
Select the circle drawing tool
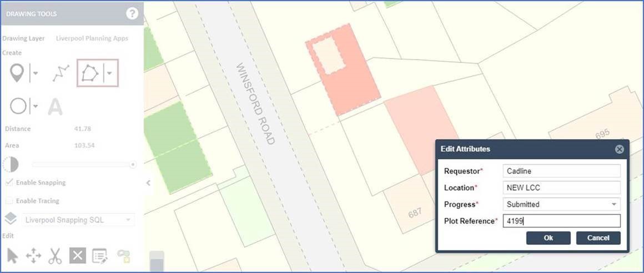coord(18,106)
